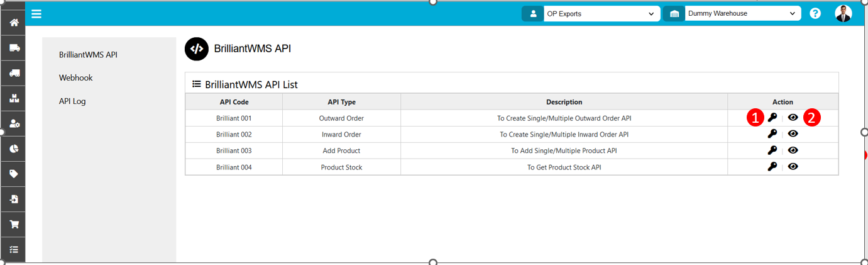Expand the OP Exports dropdown

pos(600,14)
